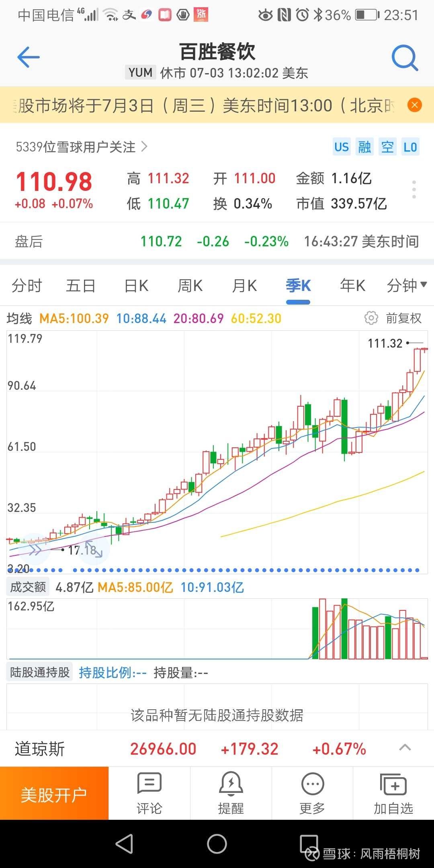Open the three-dot quote details menu
Image resolution: width=434 pixels, height=868 pixels.
414,189
